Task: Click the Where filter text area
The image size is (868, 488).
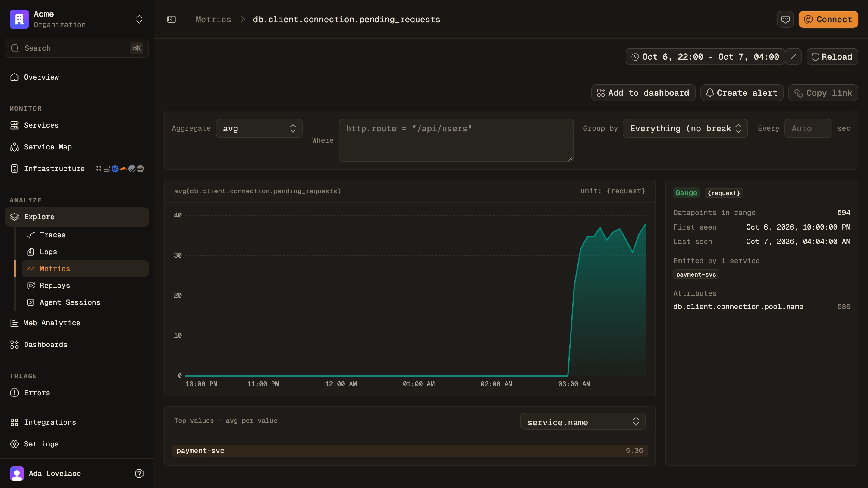Action: (456, 140)
